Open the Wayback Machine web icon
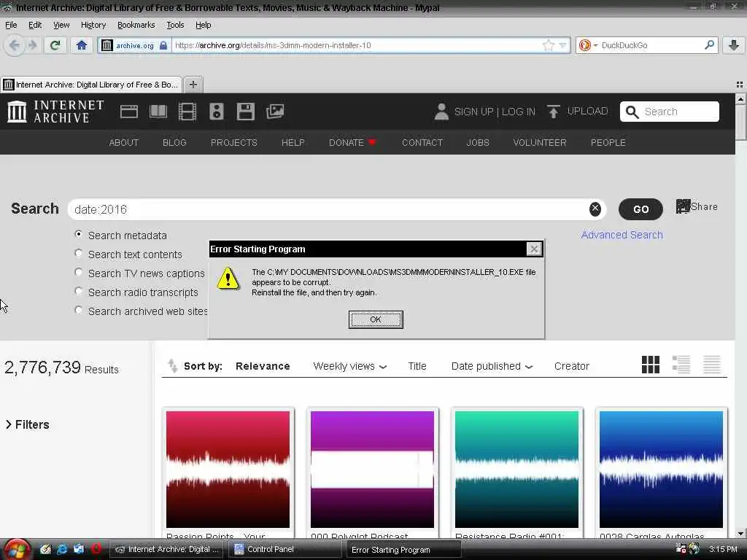 (x=128, y=112)
